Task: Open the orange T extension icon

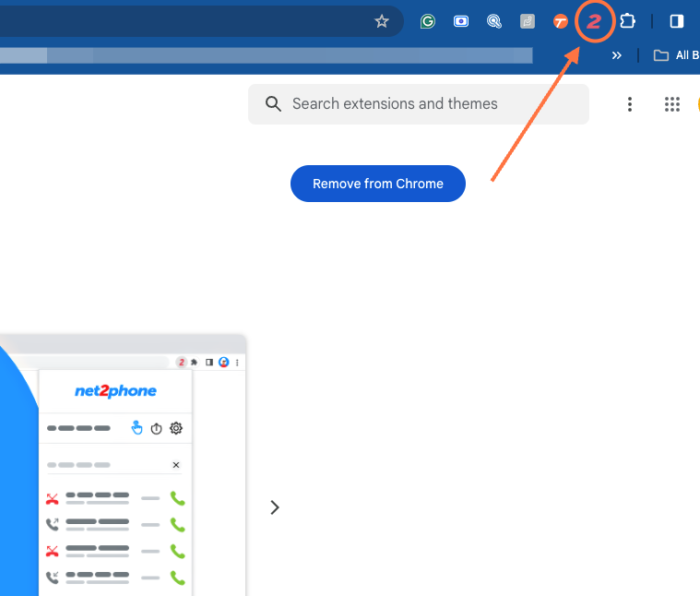Action: 560,21
